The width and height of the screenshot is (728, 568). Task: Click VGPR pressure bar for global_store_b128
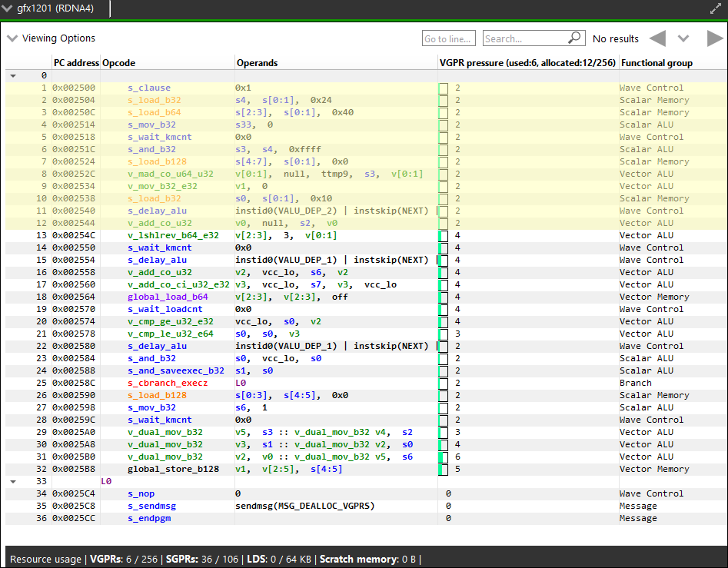(443, 469)
